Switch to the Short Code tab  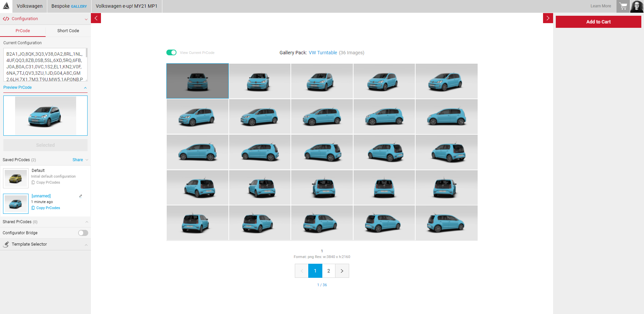click(x=68, y=30)
